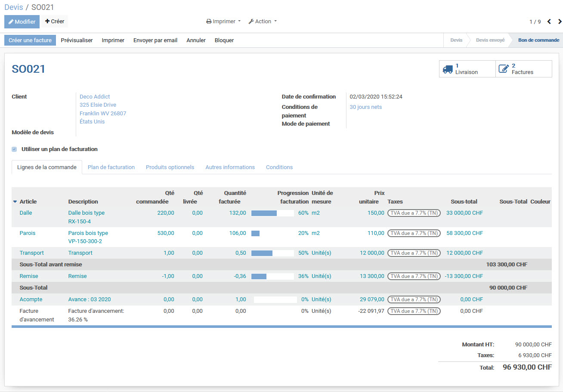Viewport: 563px width, 392px height.
Task: Click the truck icon for Livraison
Action: pos(448,69)
